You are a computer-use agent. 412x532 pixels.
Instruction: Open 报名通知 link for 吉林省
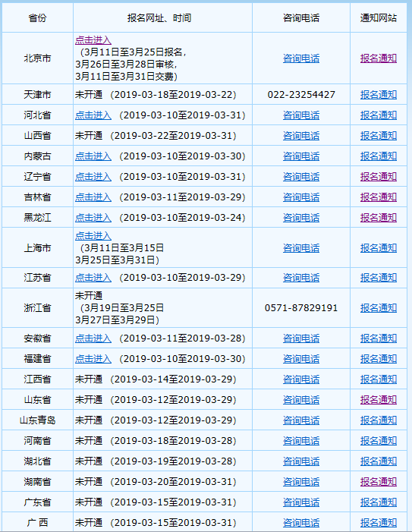click(x=379, y=197)
